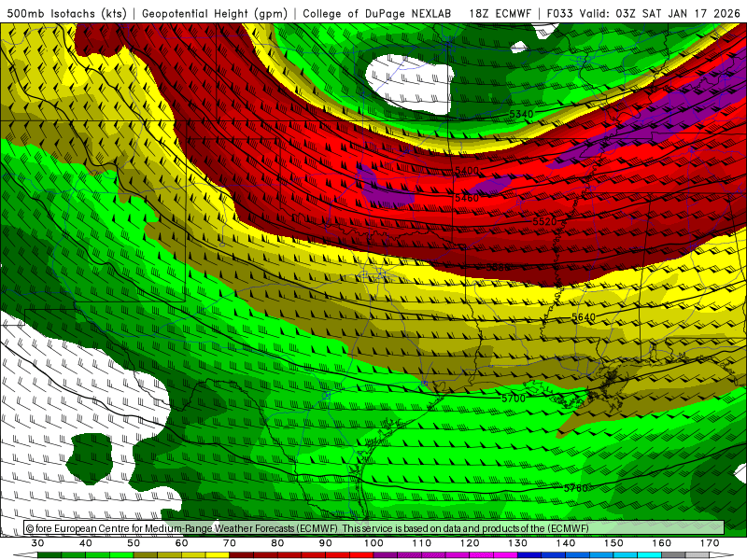Click the 170 value on the color scale
Image resolution: width=747 pixels, height=560 pixels.
click(x=710, y=543)
